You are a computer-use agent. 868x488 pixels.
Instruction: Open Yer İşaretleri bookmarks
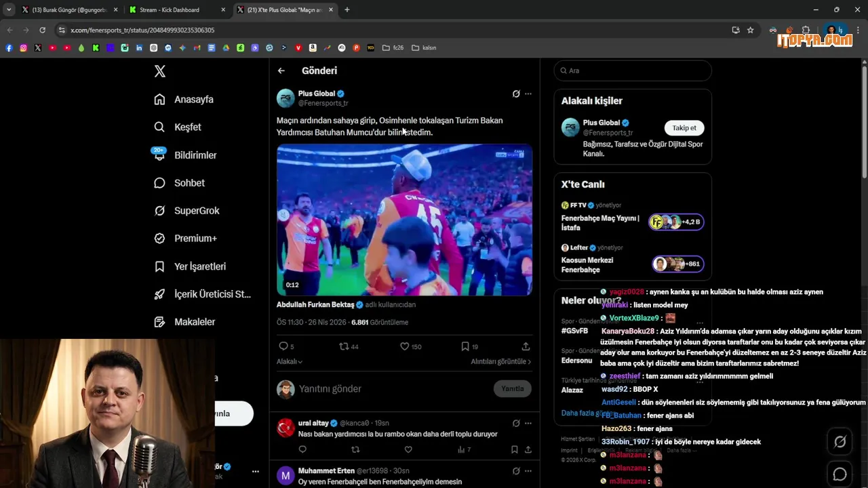click(190, 266)
